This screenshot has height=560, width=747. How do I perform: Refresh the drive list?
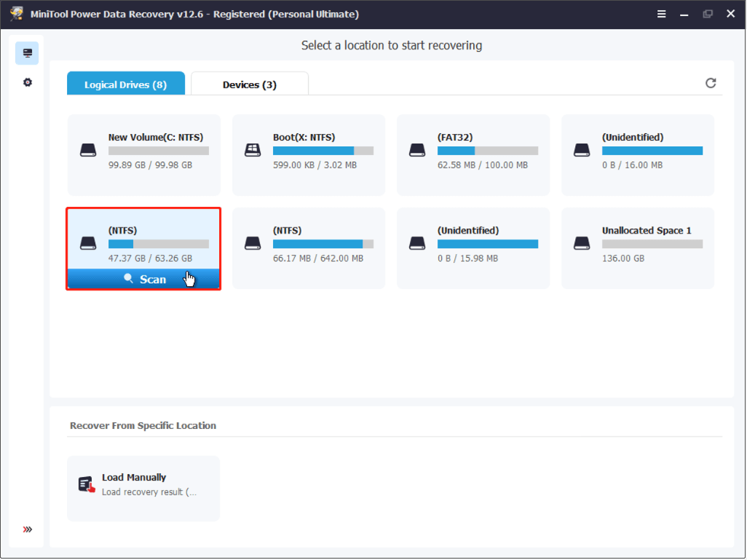pyautogui.click(x=711, y=84)
